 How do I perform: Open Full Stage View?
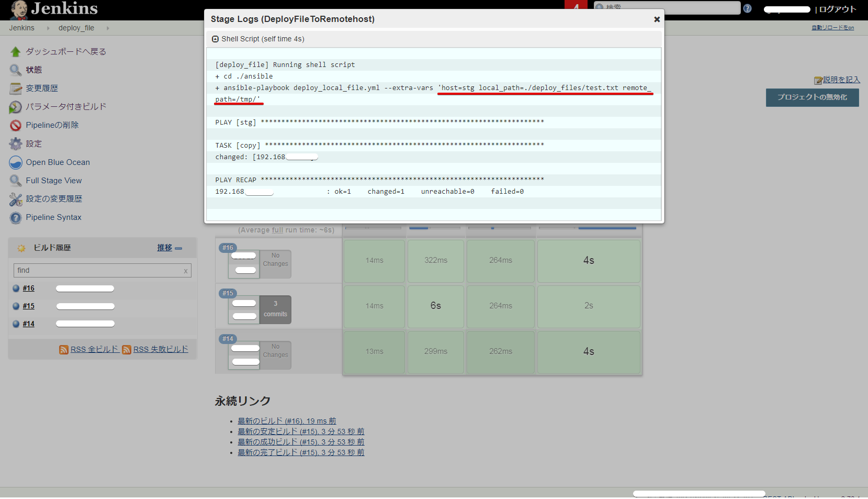coord(53,180)
